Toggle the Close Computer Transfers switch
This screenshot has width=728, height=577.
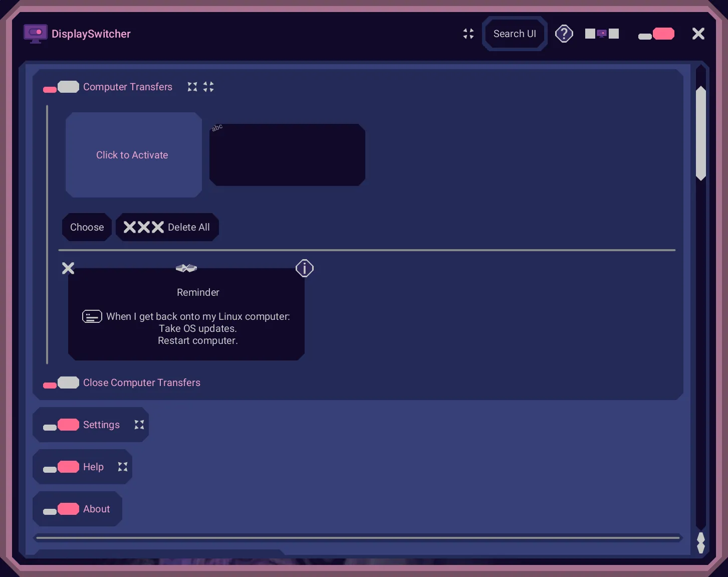click(61, 383)
